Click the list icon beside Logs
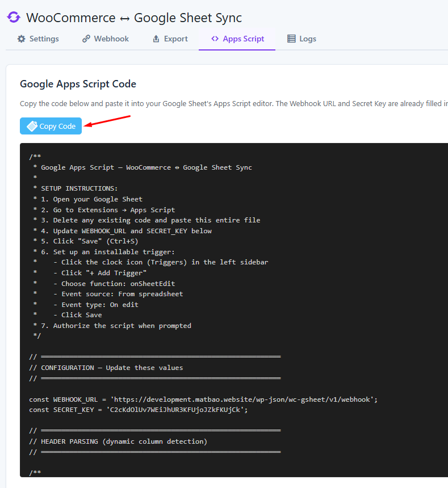 [291, 39]
